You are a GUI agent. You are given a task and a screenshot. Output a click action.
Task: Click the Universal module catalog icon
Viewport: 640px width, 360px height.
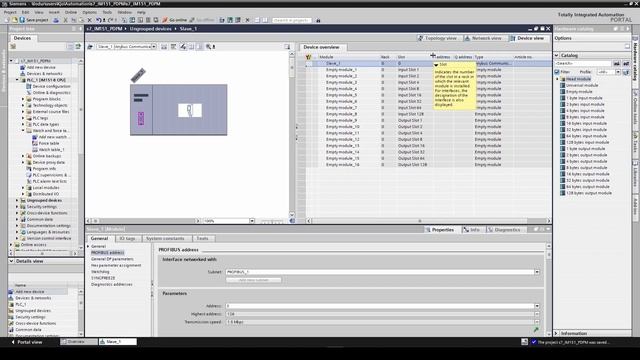[562, 85]
